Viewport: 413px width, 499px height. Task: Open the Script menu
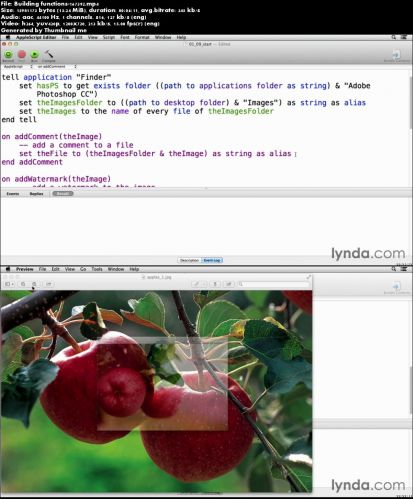[x=109, y=37]
